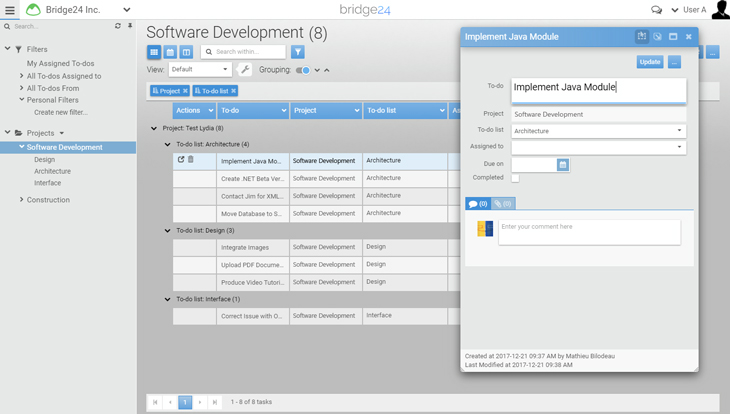Select Design list in sidebar

44,159
